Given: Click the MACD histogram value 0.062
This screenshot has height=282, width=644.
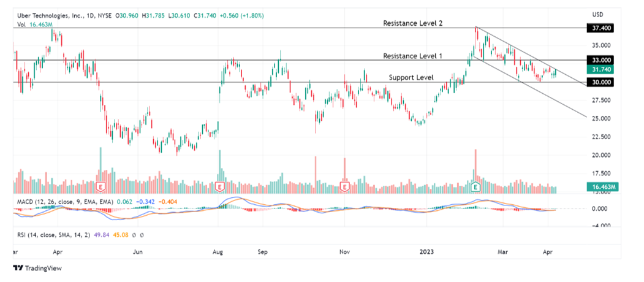Looking at the screenshot, I should point(124,202).
